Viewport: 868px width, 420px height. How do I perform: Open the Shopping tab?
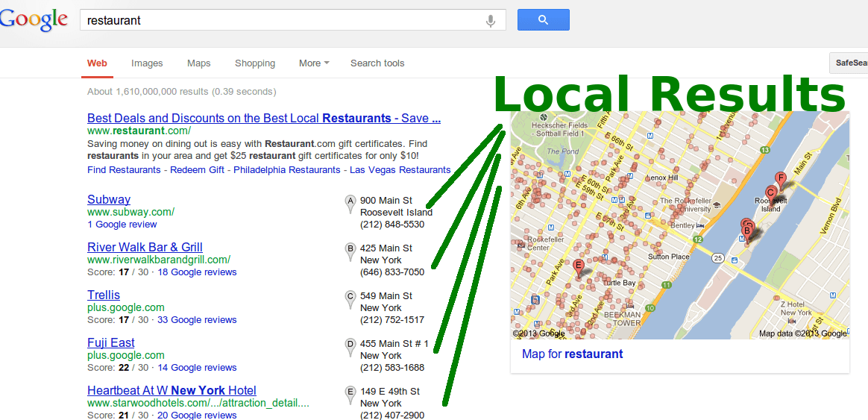coord(254,63)
